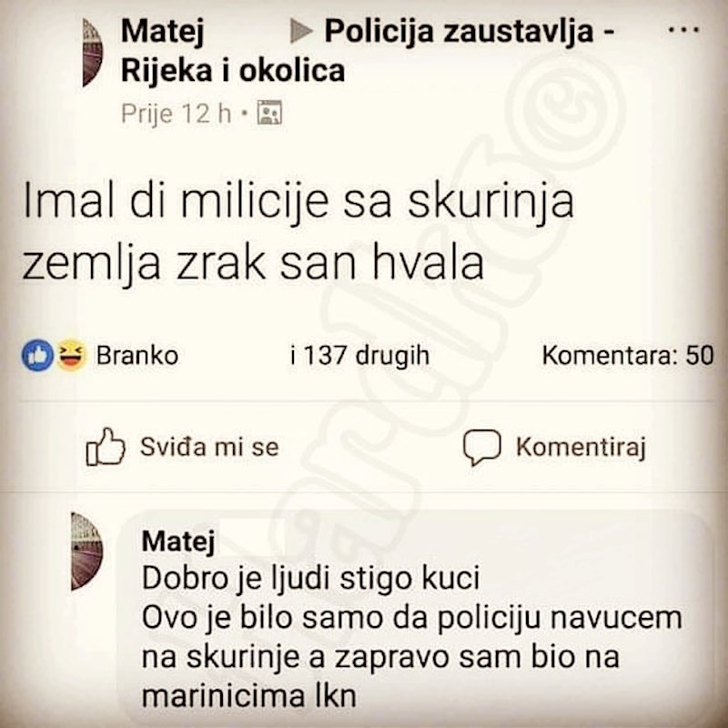The height and width of the screenshot is (728, 728).
Task: Show the "i 137 drugih" reactions list
Action: click(359, 355)
